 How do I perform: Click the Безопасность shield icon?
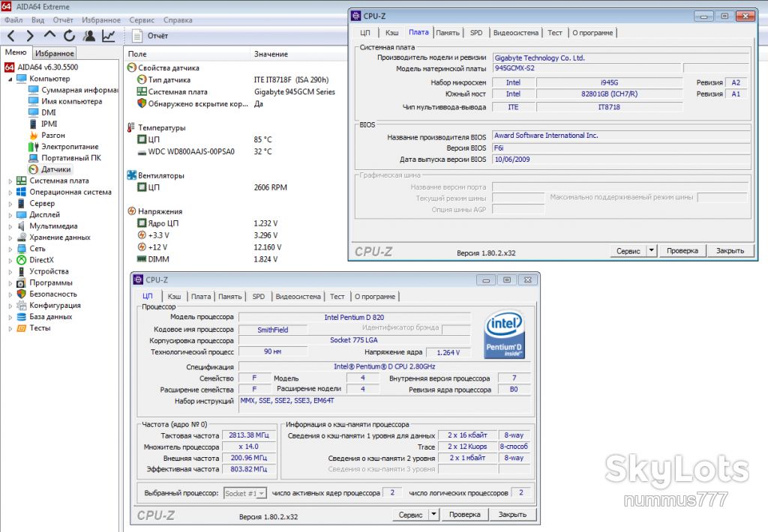pyautogui.click(x=21, y=294)
